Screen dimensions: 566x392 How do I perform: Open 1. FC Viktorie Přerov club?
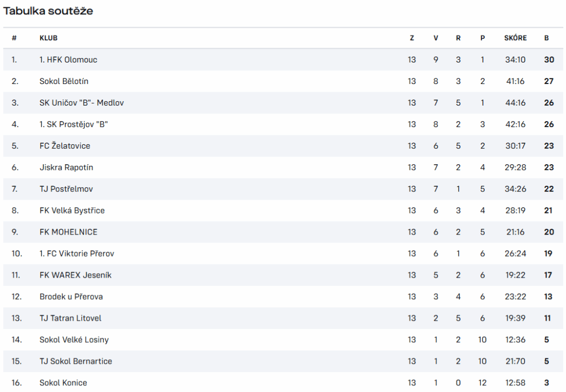77,253
